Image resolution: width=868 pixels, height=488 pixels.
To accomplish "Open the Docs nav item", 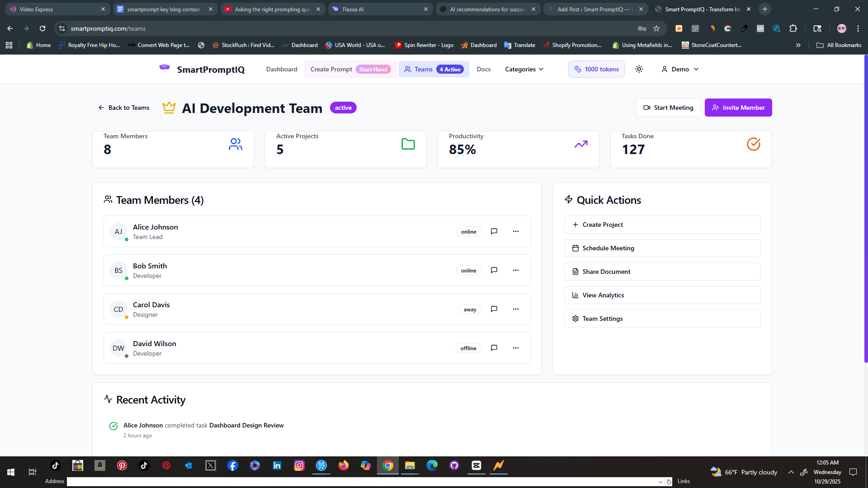I will click(x=483, y=69).
